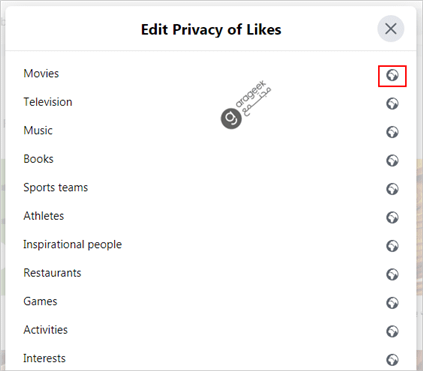This screenshot has width=423, height=371.
Task: Open the Games audience globe icon
Action: click(392, 303)
